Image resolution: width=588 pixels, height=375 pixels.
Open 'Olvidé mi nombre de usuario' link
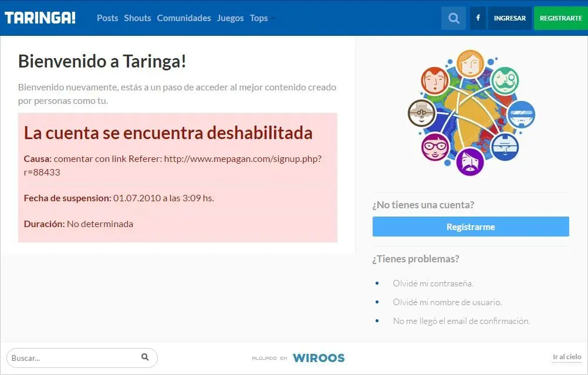447,302
